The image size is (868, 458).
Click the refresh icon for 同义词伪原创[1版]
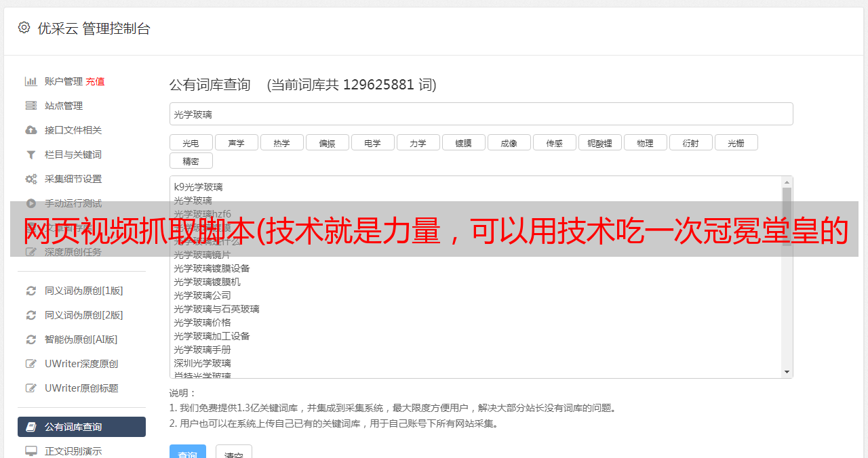[x=31, y=291]
